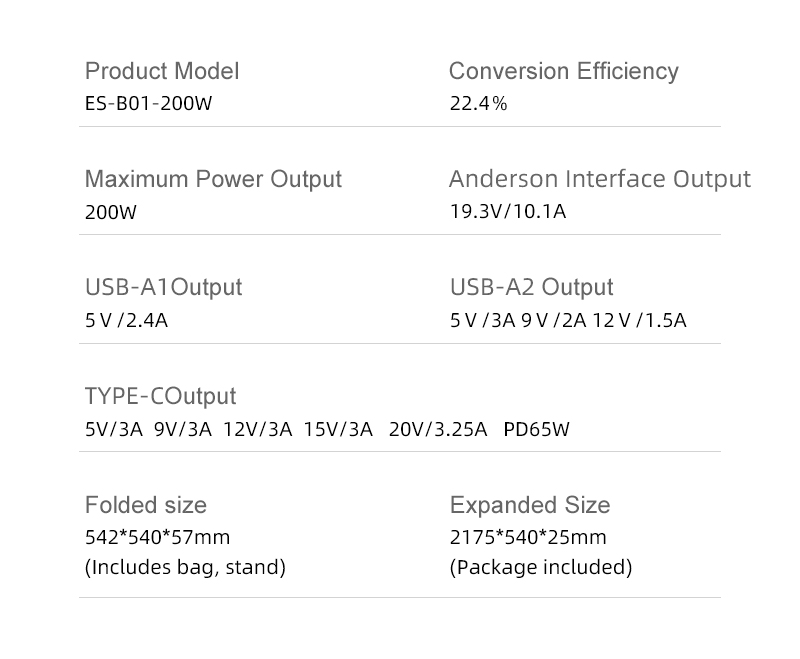Click the Expanded Size heading
Screen dimensions: 800x659
530,505
